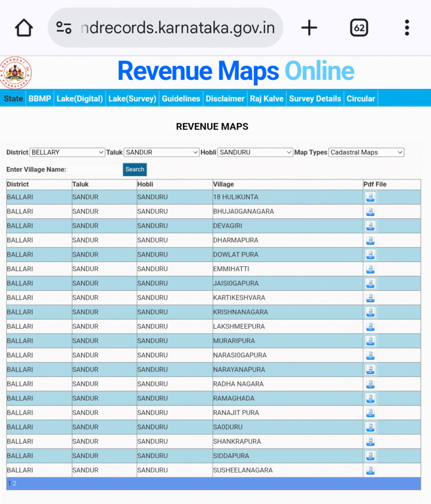This screenshot has height=504, width=431.
Task: Expand the District dropdown showing BELLARY
Action: tap(67, 153)
